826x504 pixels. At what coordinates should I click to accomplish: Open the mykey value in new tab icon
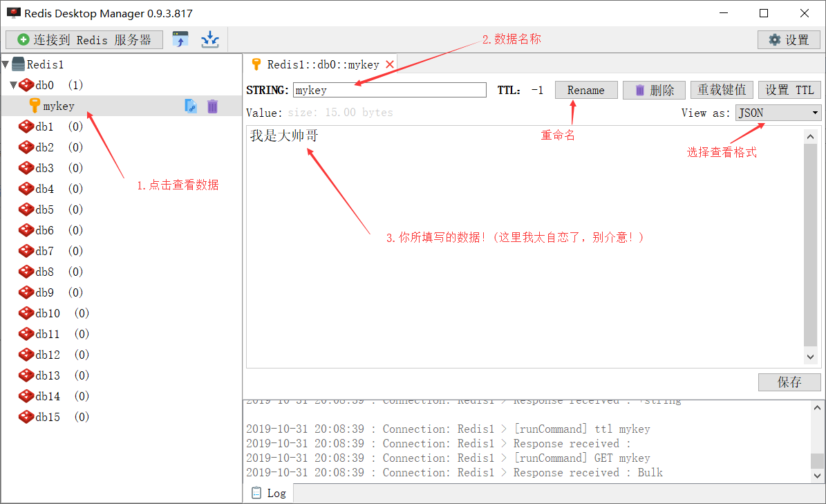click(x=191, y=106)
